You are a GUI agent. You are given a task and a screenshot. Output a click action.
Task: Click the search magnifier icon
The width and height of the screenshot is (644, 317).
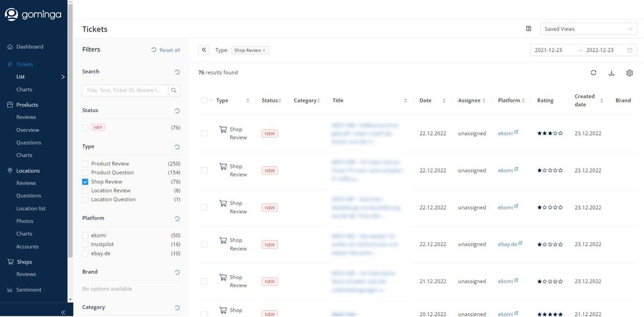(x=174, y=91)
